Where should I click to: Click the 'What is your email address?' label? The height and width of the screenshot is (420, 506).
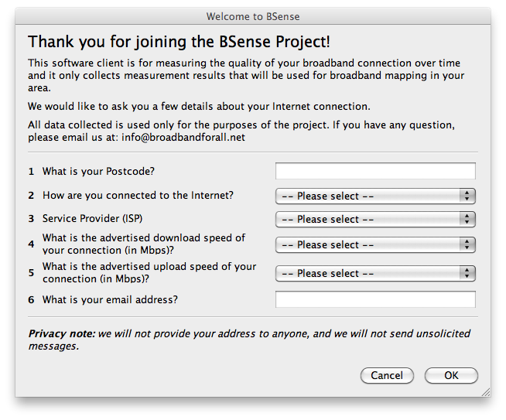tap(110, 299)
